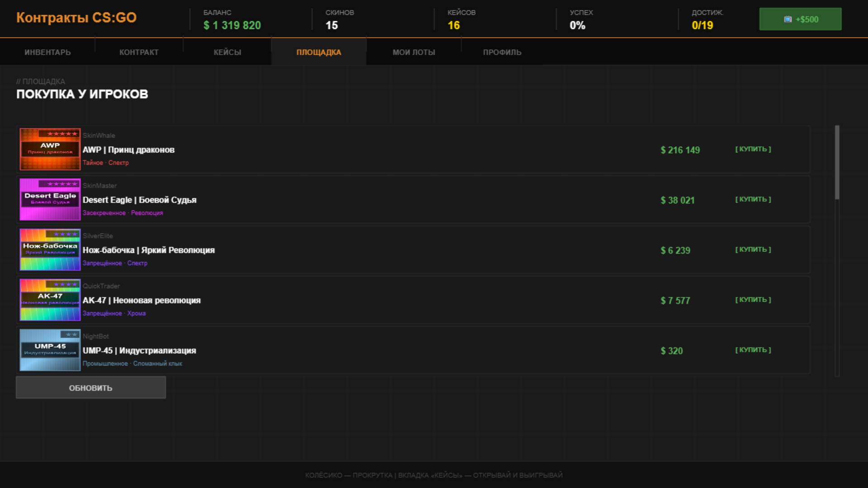Click the Запрещённое · Хрома rarity label
The image size is (868, 488).
click(114, 313)
